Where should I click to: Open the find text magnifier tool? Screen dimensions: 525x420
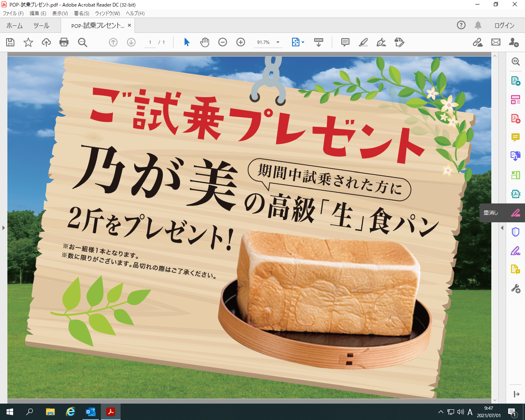point(82,42)
